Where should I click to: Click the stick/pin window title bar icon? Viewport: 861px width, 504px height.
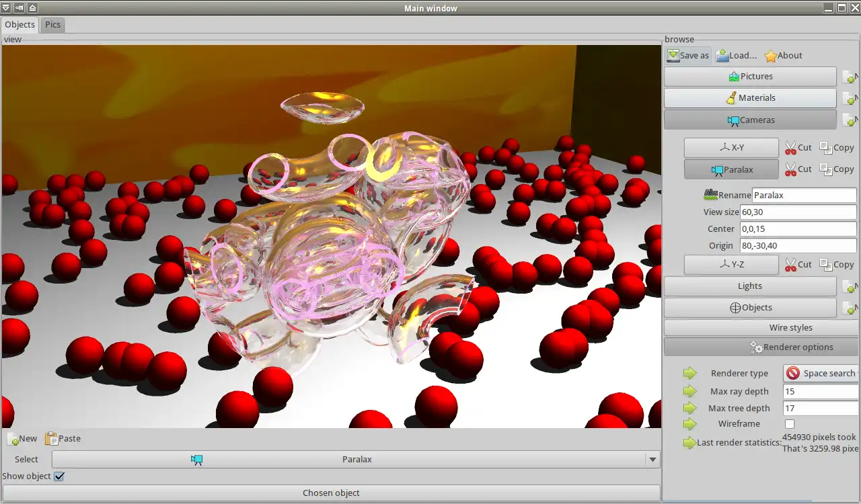[x=19, y=8]
